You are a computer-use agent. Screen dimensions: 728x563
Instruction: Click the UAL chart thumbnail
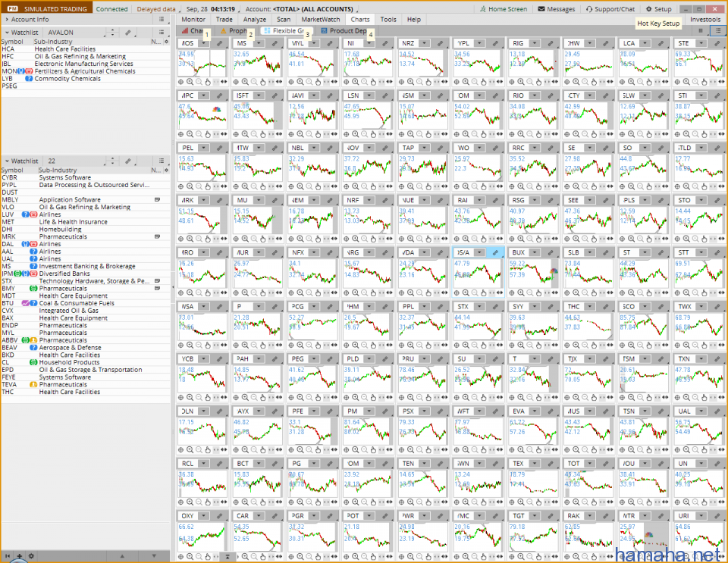[x=698, y=432]
